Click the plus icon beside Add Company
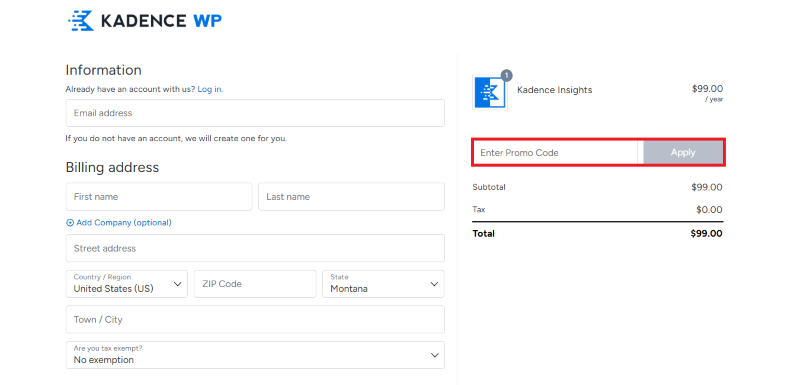Screen dimensions: 800x385 [70, 223]
